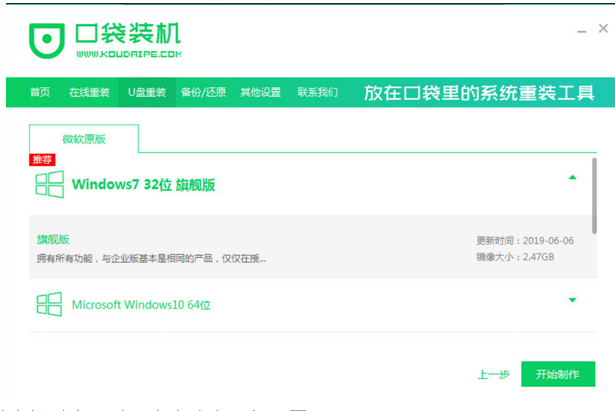Click the vertical scrollbar of the system list

[595, 195]
